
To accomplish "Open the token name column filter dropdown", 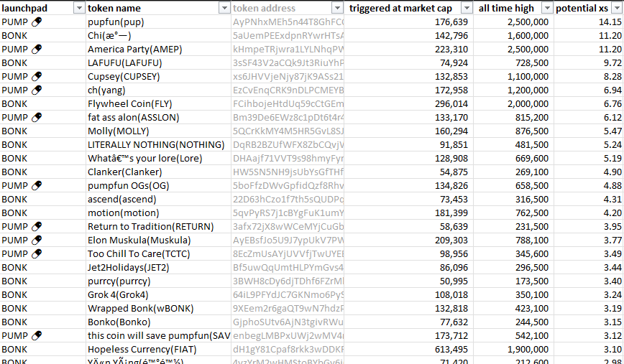I will [225, 8].
